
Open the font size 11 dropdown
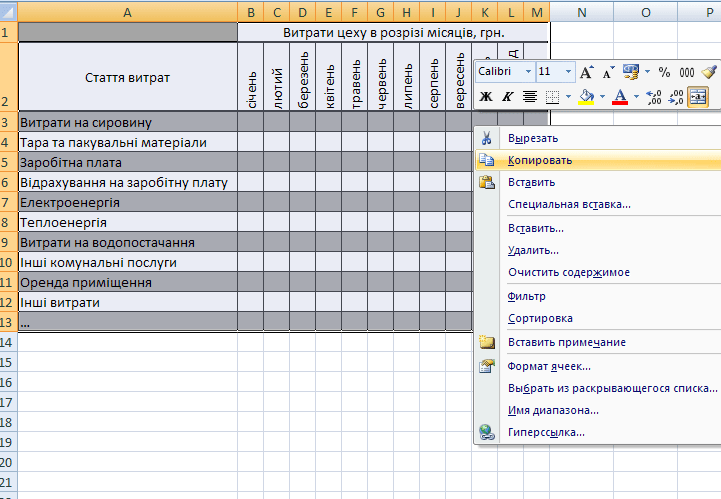568,72
